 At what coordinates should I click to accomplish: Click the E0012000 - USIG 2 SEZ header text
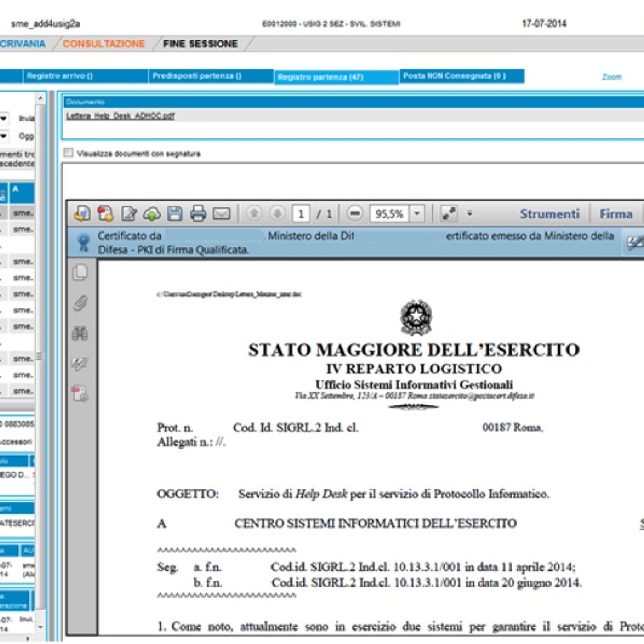click(x=331, y=23)
